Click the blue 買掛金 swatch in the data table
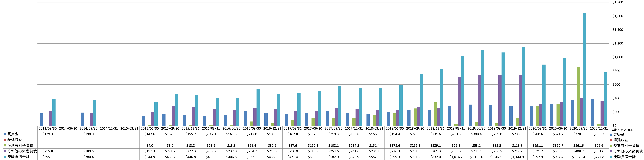 [x=5, y=134]
